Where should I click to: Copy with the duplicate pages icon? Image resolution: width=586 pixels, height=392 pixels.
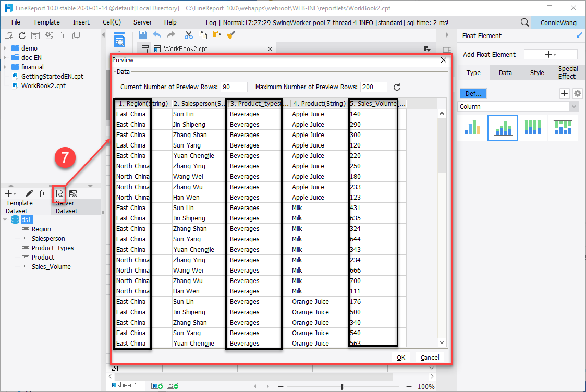point(203,35)
